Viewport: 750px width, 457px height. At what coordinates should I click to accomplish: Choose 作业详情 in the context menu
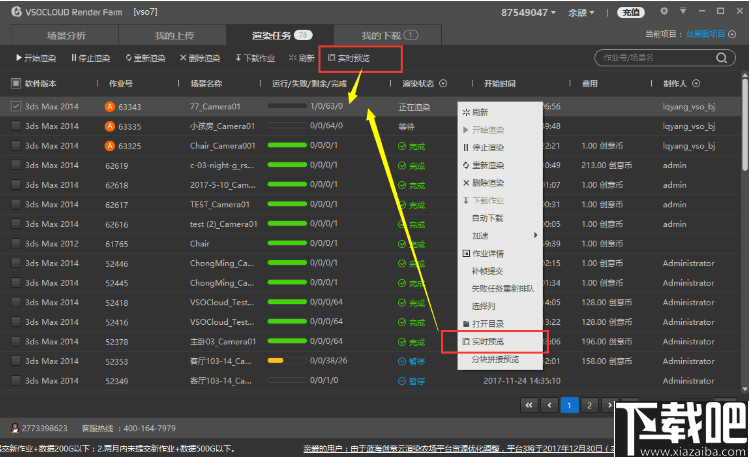click(x=500, y=253)
